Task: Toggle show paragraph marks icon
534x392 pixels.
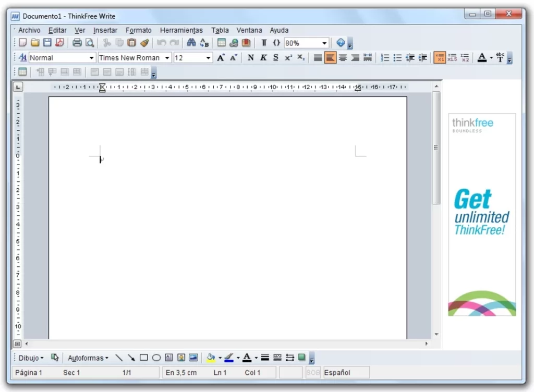Action: (264, 43)
